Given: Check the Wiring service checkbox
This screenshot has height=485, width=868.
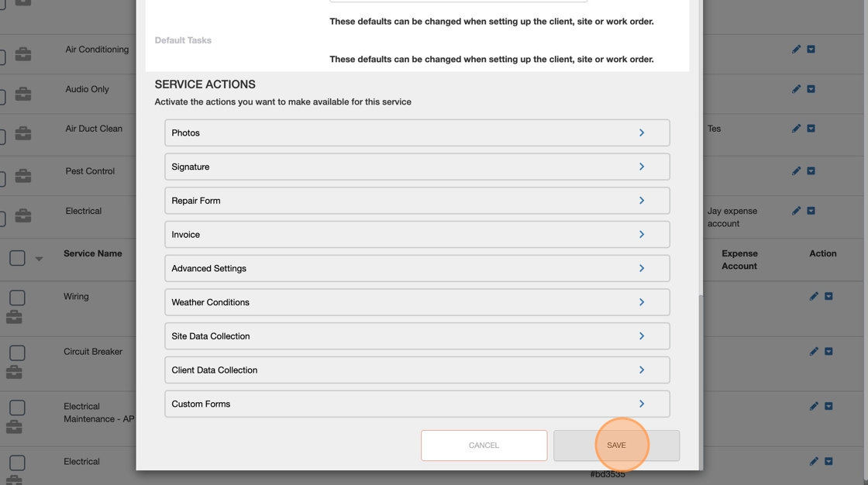Looking at the screenshot, I should tap(17, 298).
